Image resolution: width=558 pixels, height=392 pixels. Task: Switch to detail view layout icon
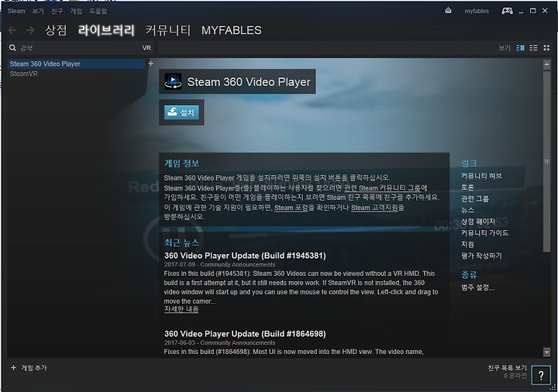click(x=520, y=48)
